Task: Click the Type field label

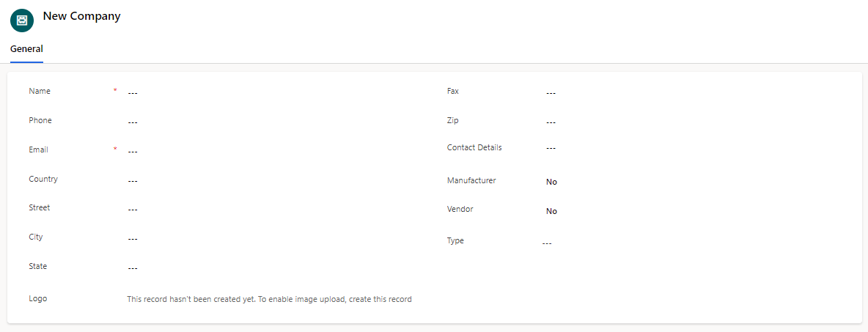Action: 455,240
